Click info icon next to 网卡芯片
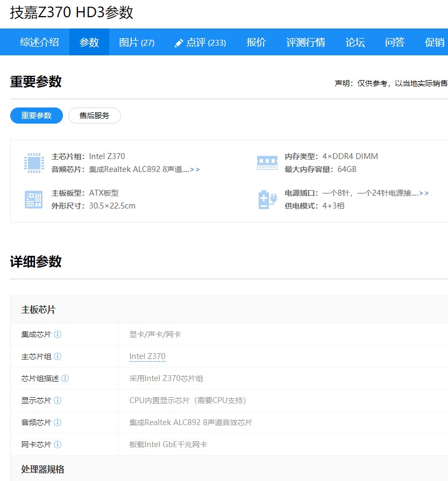This screenshot has width=448, height=481. click(x=58, y=444)
